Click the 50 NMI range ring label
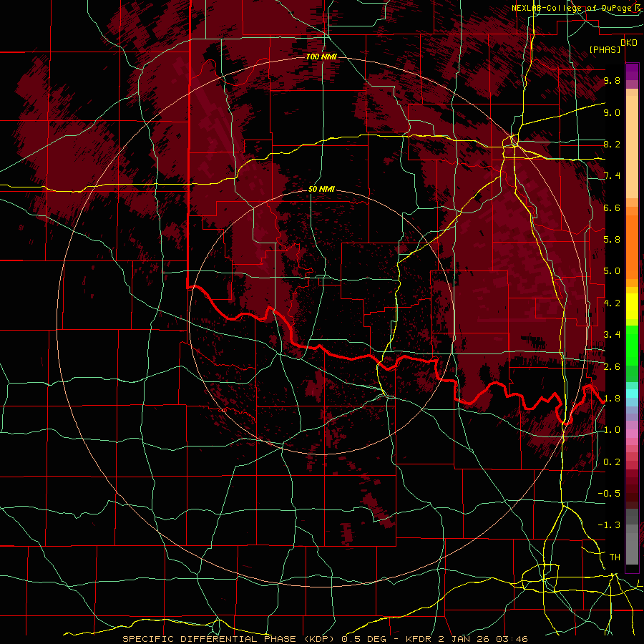This screenshot has height=644, width=644. click(321, 190)
